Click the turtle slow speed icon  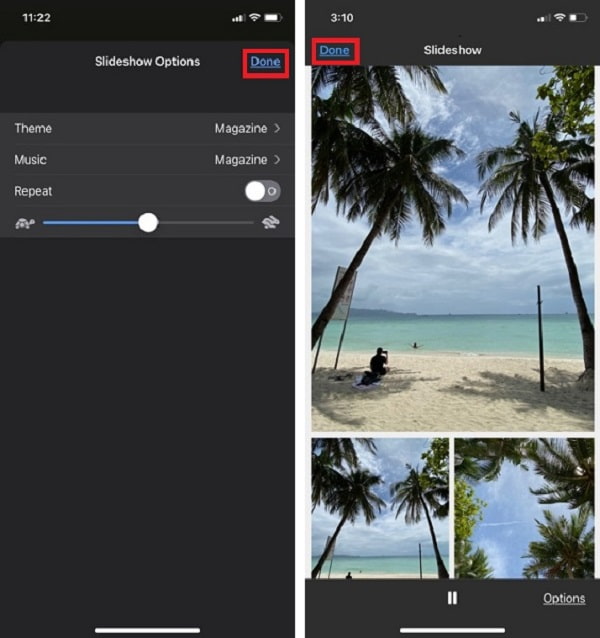(25, 223)
